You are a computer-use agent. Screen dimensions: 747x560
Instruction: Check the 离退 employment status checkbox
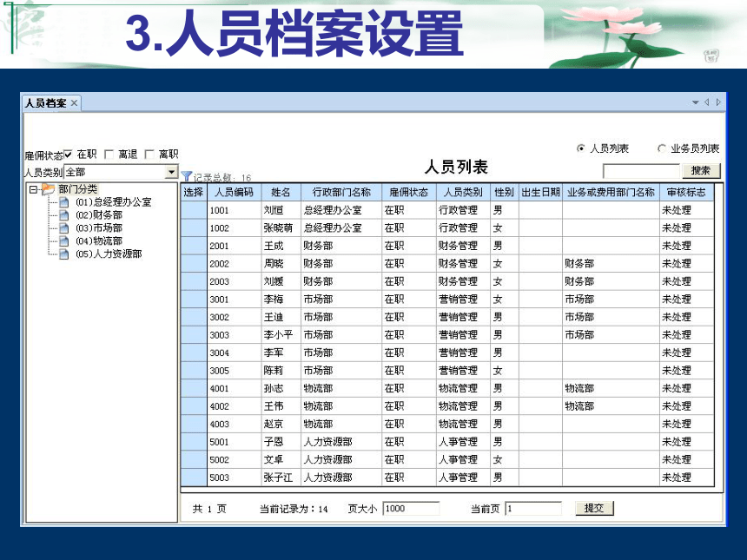pos(109,155)
